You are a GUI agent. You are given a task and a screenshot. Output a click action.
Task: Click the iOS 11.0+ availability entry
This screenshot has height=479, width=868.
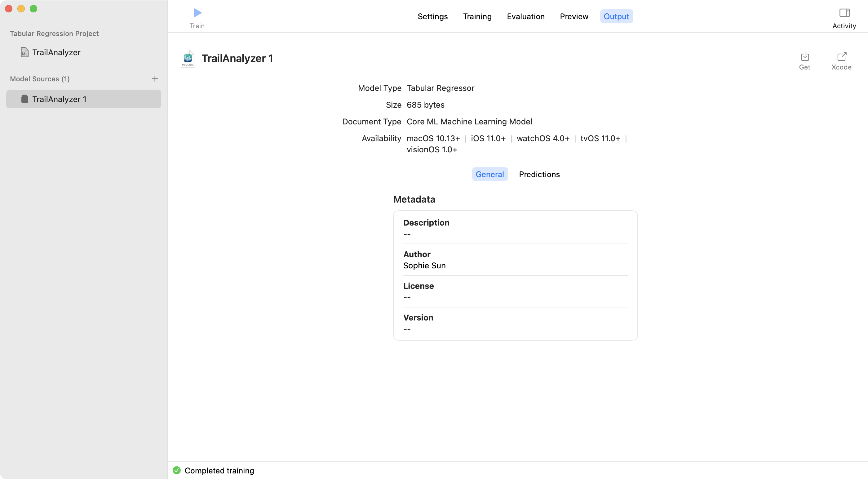pos(488,138)
